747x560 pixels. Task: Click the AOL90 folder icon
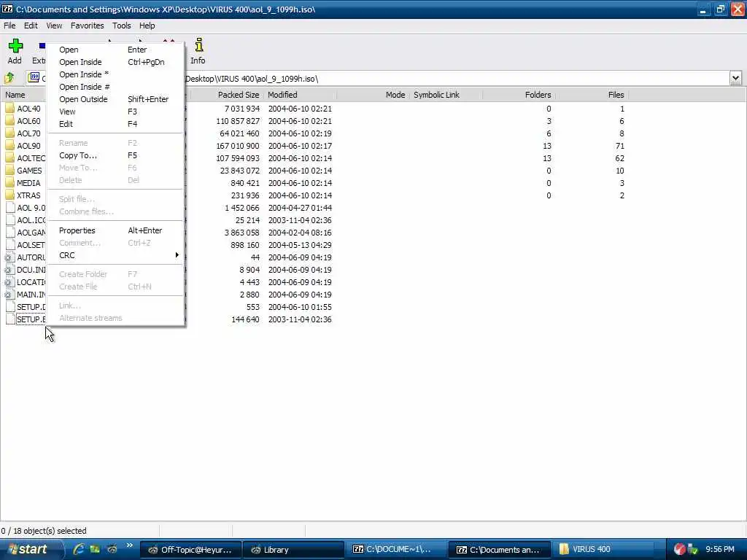pos(10,145)
